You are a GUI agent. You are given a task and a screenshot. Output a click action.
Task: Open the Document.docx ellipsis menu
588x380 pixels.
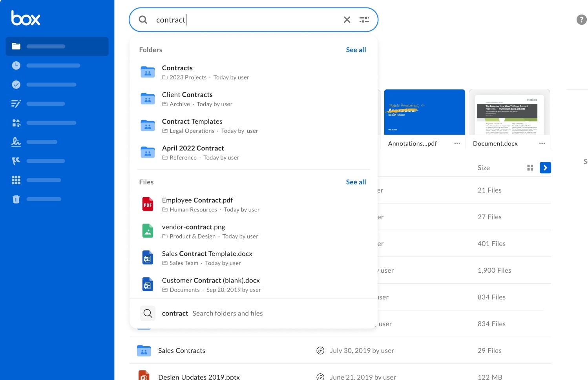click(x=542, y=144)
